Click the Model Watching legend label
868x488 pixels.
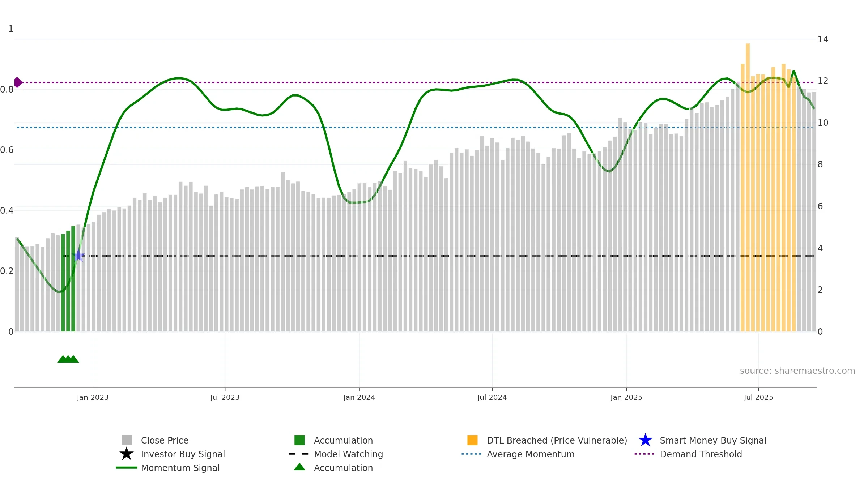pyautogui.click(x=348, y=454)
